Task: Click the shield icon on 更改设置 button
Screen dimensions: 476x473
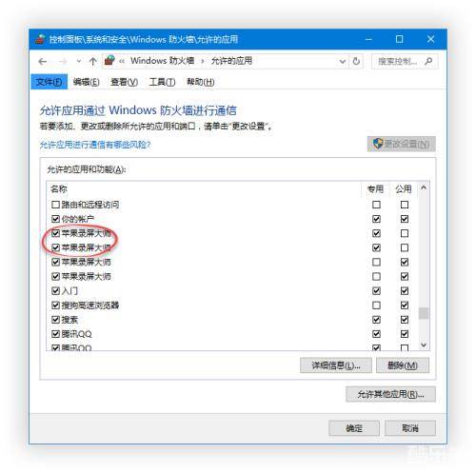Action: [378, 144]
